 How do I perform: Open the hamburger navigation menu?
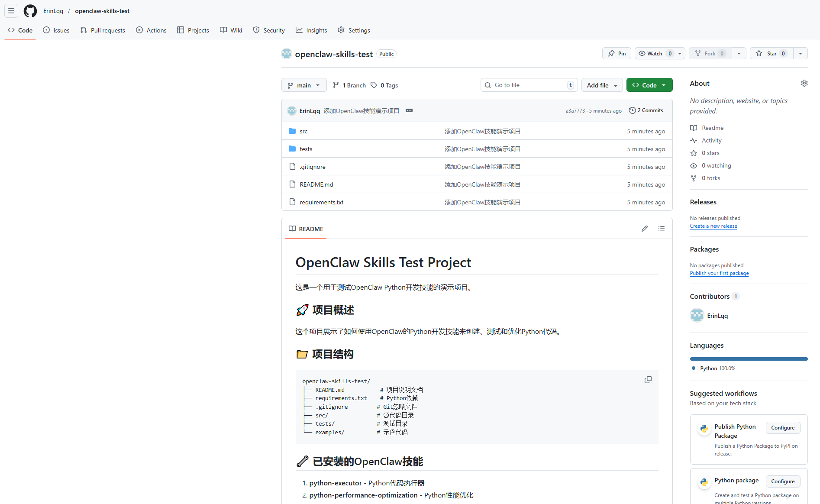[x=11, y=11]
